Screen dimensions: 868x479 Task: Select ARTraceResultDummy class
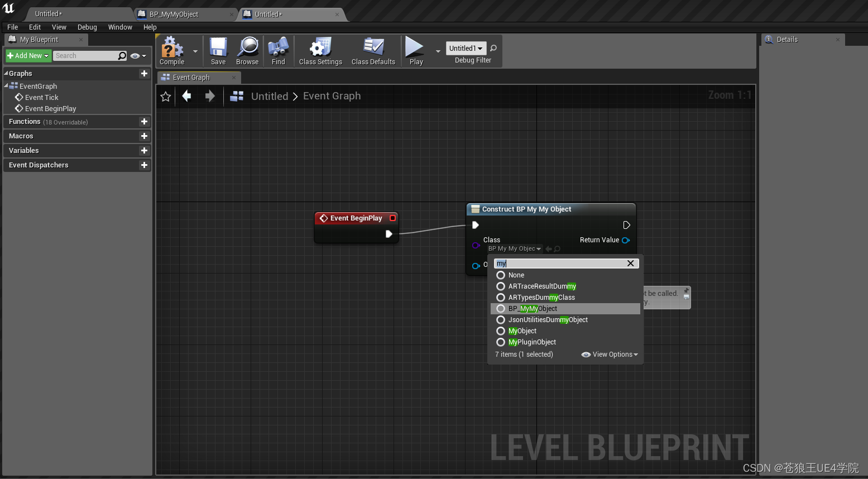(x=565, y=286)
